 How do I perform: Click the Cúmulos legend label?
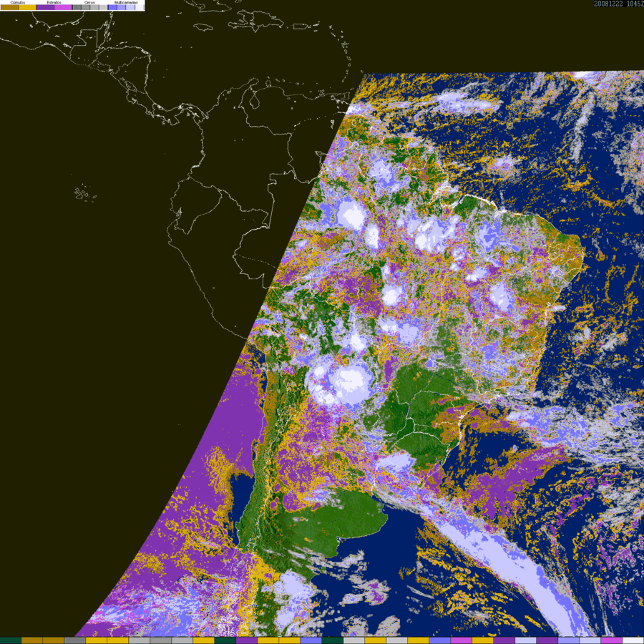click(18, 2)
